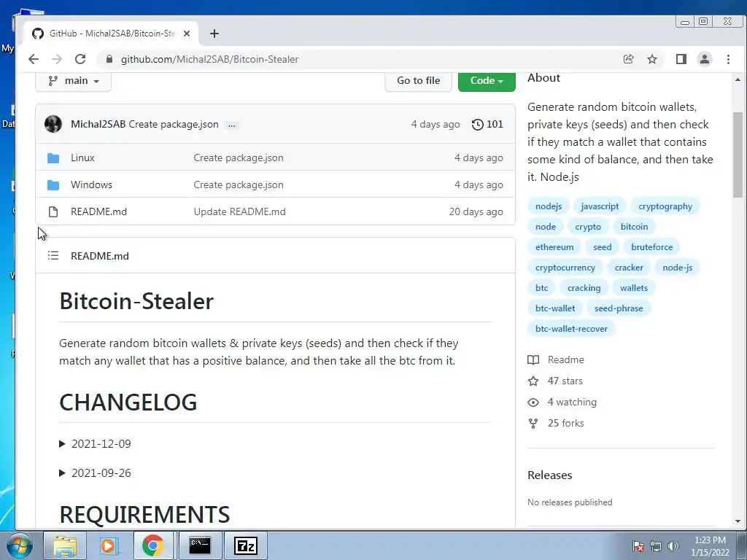The width and height of the screenshot is (747, 560).
Task: Click the scrollbar down arrow
Action: click(x=738, y=521)
